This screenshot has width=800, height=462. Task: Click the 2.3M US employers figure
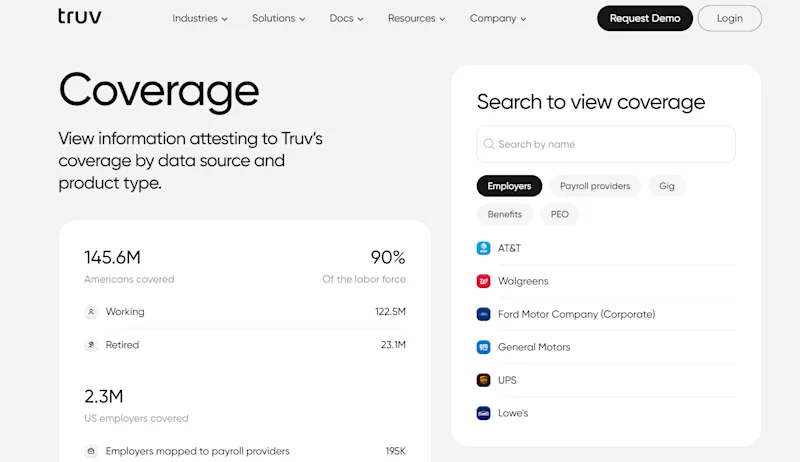(x=104, y=396)
